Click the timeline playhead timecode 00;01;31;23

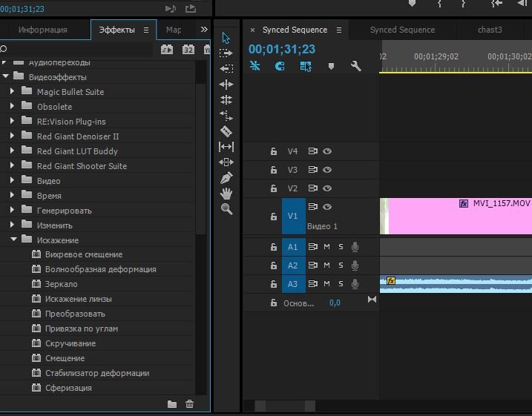(282, 49)
